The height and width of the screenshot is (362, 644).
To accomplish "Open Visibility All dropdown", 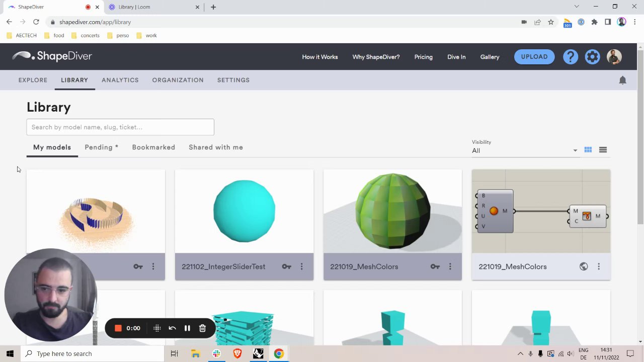I will 525,150.
